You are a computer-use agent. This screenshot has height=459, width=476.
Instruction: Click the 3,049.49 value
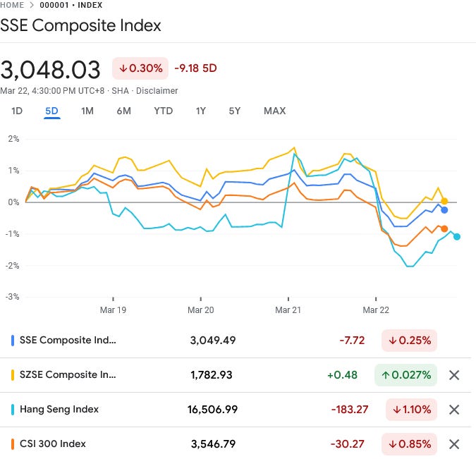[213, 341]
